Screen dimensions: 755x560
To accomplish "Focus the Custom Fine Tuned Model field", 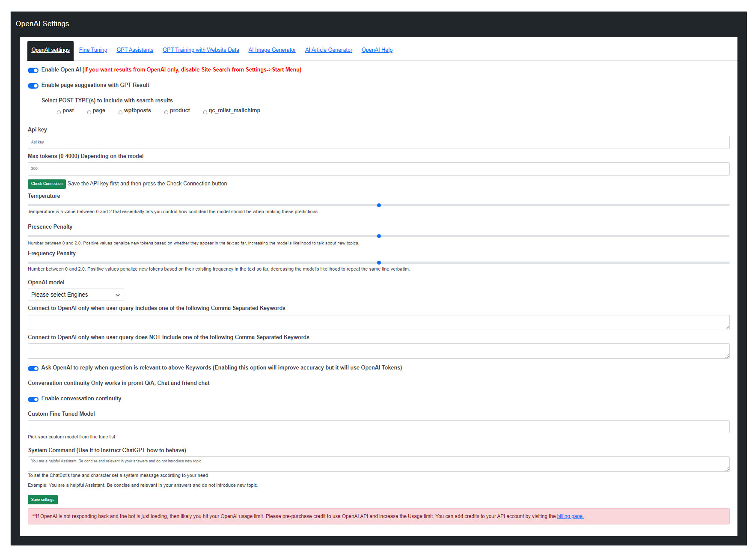I will tap(378, 427).
